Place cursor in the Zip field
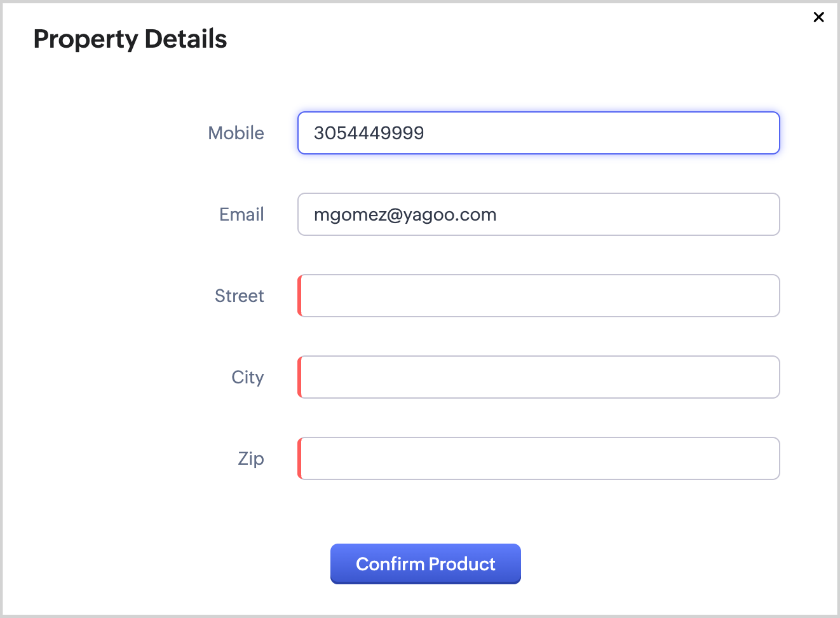 click(x=539, y=458)
